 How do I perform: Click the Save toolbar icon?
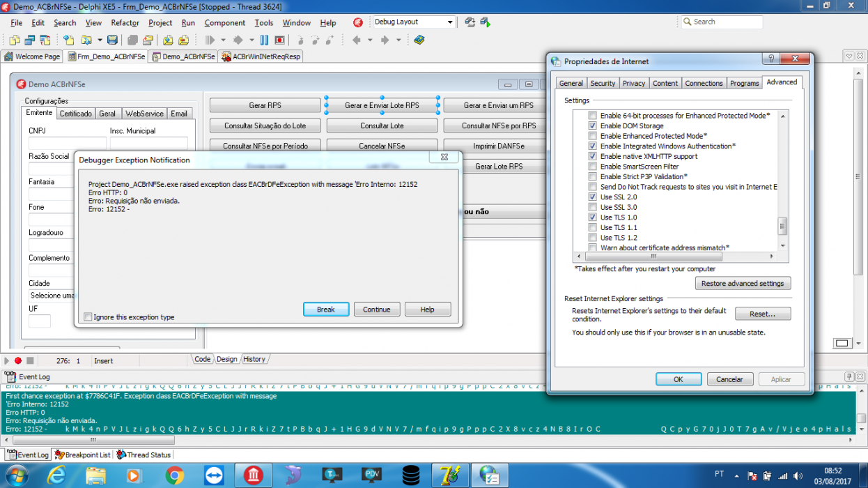coord(112,40)
